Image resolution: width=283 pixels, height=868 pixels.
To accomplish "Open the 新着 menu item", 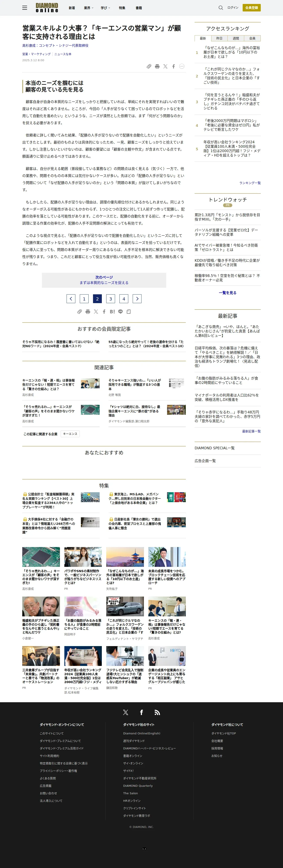I will 72,8.
